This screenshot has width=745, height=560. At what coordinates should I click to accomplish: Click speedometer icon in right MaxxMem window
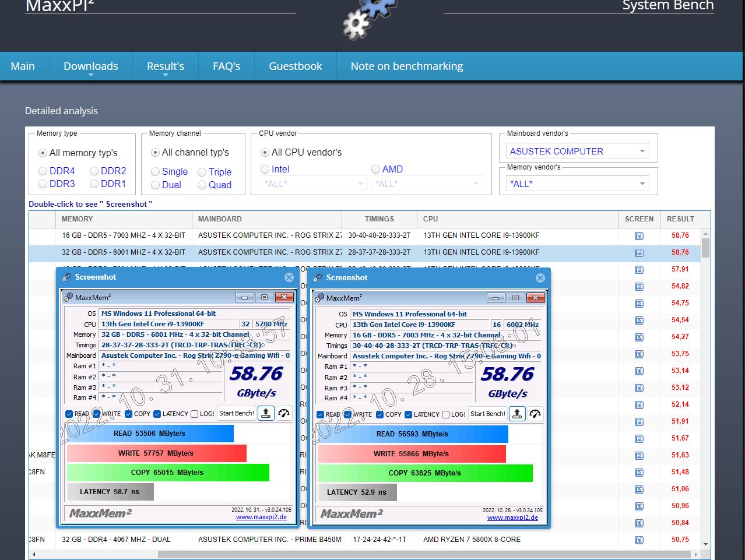[535, 414]
